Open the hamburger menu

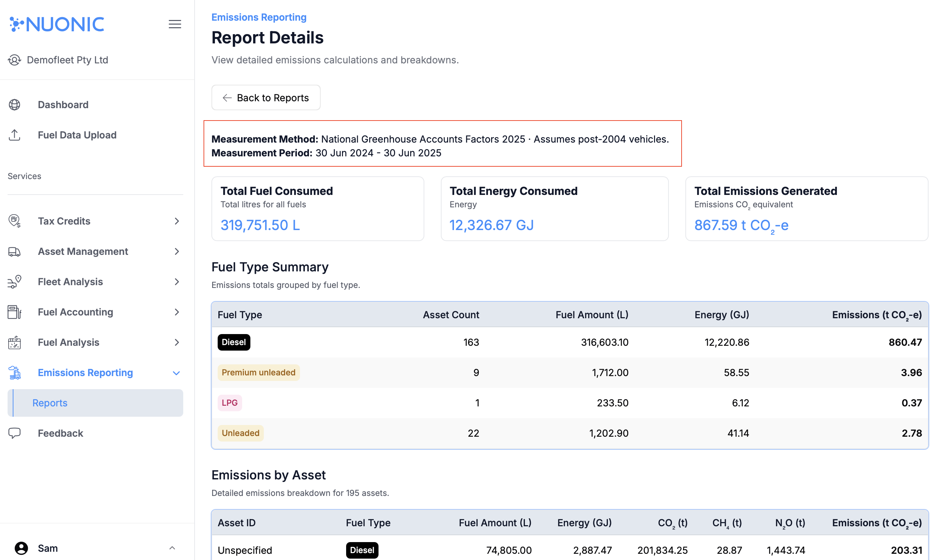click(175, 24)
